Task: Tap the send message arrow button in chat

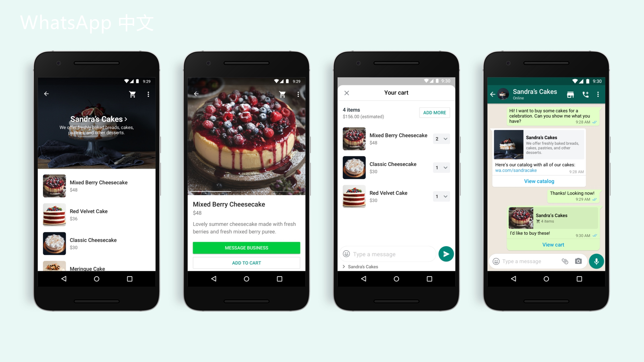Action: click(x=445, y=253)
